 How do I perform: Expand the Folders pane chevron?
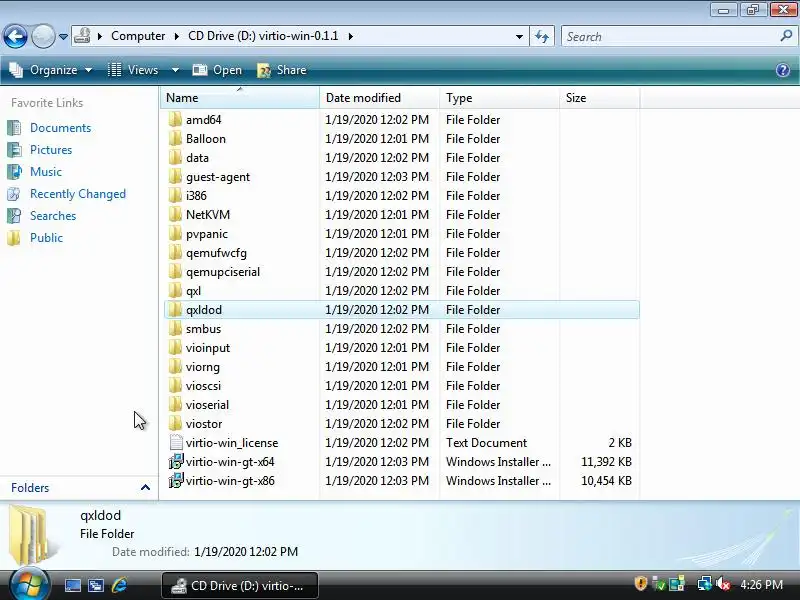[145, 488]
